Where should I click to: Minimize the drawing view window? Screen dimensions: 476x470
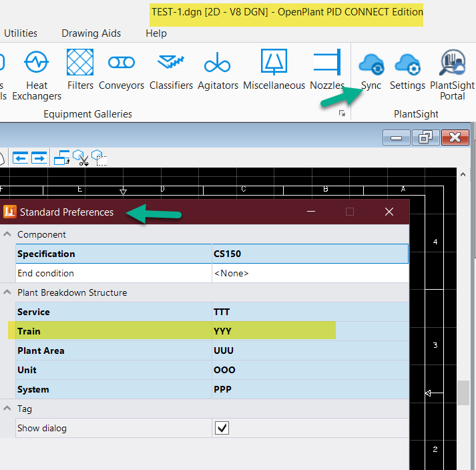click(x=396, y=138)
